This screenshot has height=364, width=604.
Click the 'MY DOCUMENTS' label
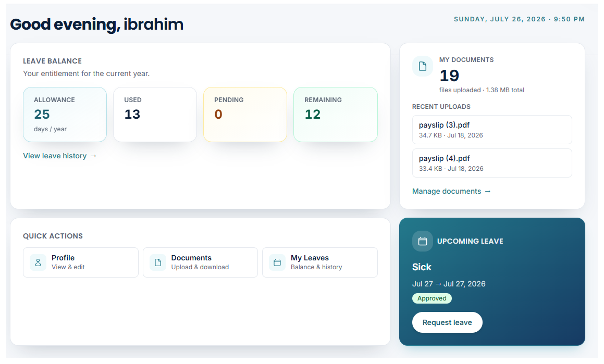(466, 60)
